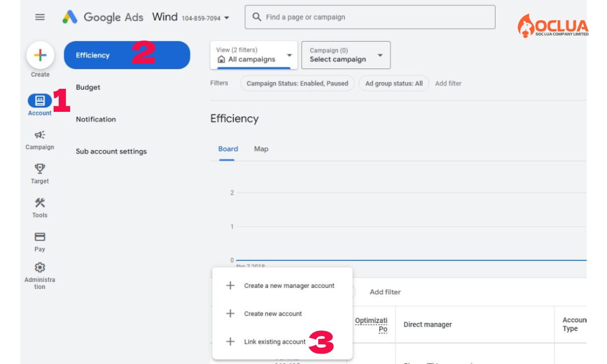Open the View All campaigns dropdown
This screenshot has height=364, width=607.
254,55
